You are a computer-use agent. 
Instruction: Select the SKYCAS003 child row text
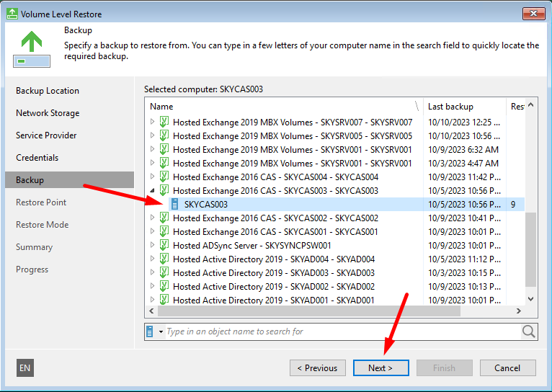pos(206,205)
